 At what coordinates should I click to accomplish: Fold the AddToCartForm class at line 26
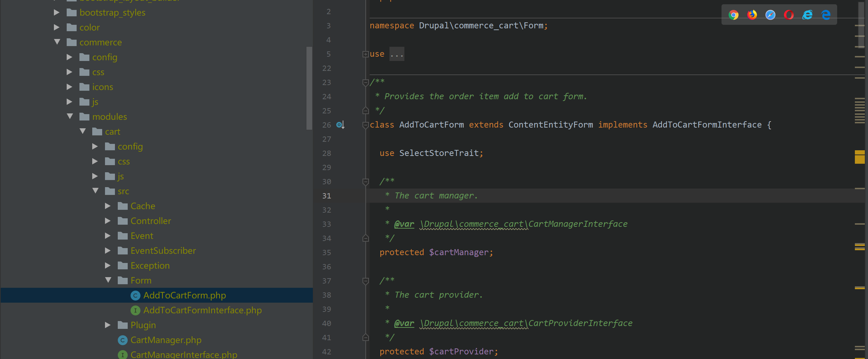[x=365, y=125]
